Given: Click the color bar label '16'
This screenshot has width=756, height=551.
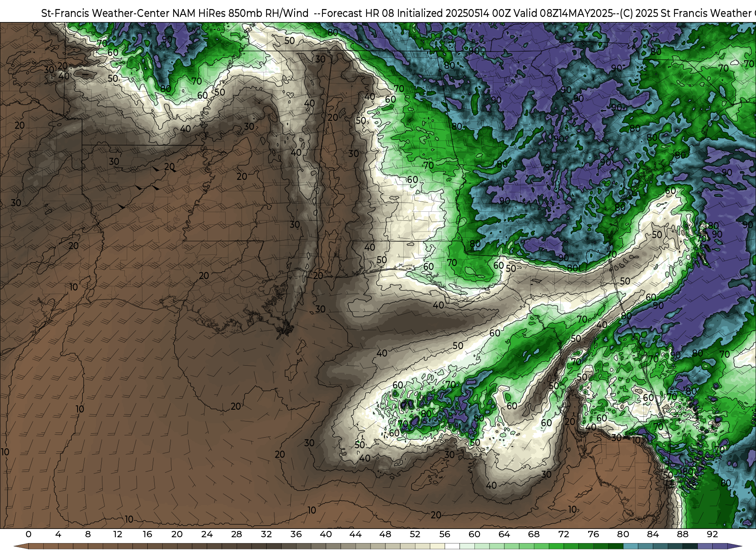Looking at the screenshot, I should coord(147,534).
